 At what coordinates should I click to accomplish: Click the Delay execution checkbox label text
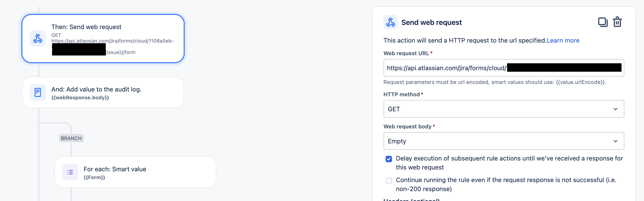click(509, 163)
